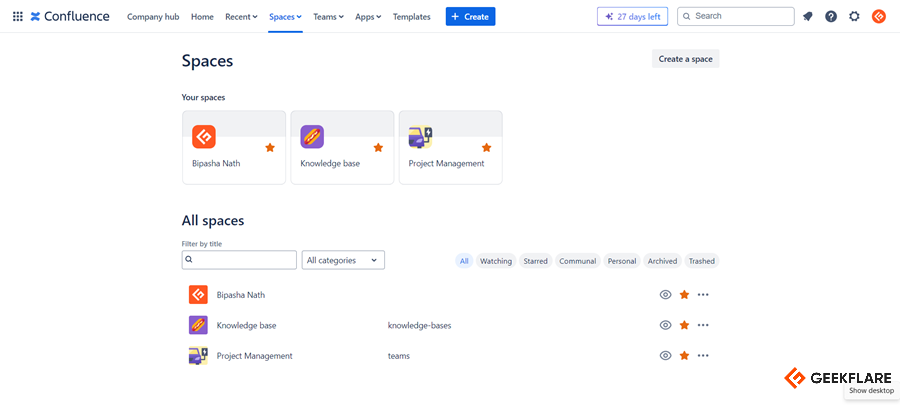This screenshot has height=407, width=900.
Task: Open Project Management space link in list
Action: (254, 355)
